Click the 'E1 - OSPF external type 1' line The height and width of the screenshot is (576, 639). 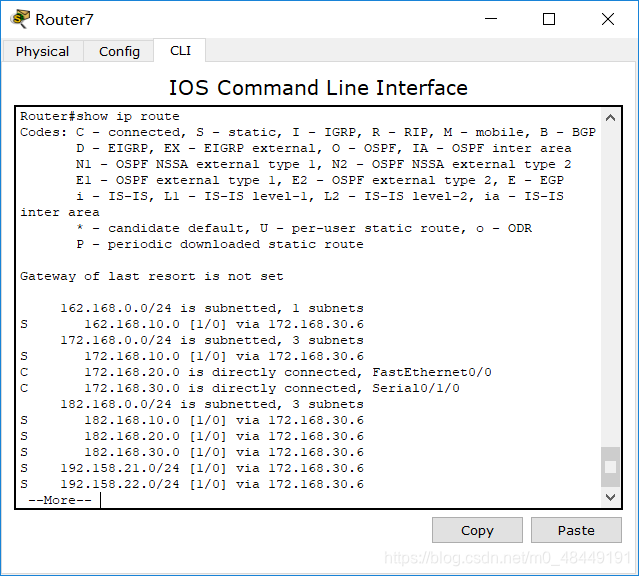[320, 180]
